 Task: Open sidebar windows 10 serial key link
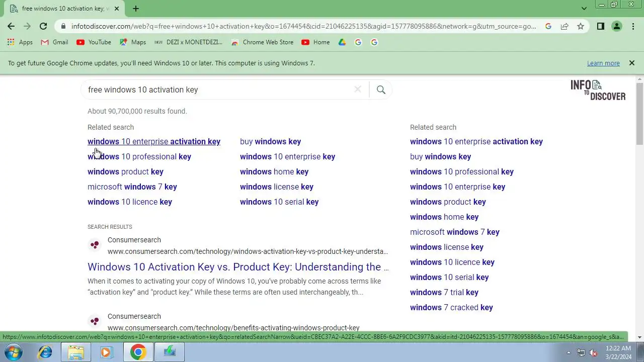pos(449,278)
